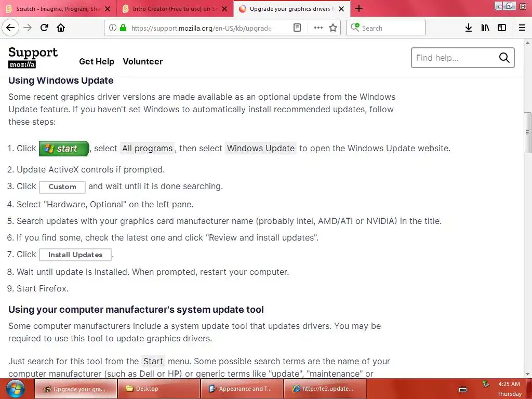Click the Install Updates button image
The height and width of the screenshot is (399, 532).
coord(75,255)
